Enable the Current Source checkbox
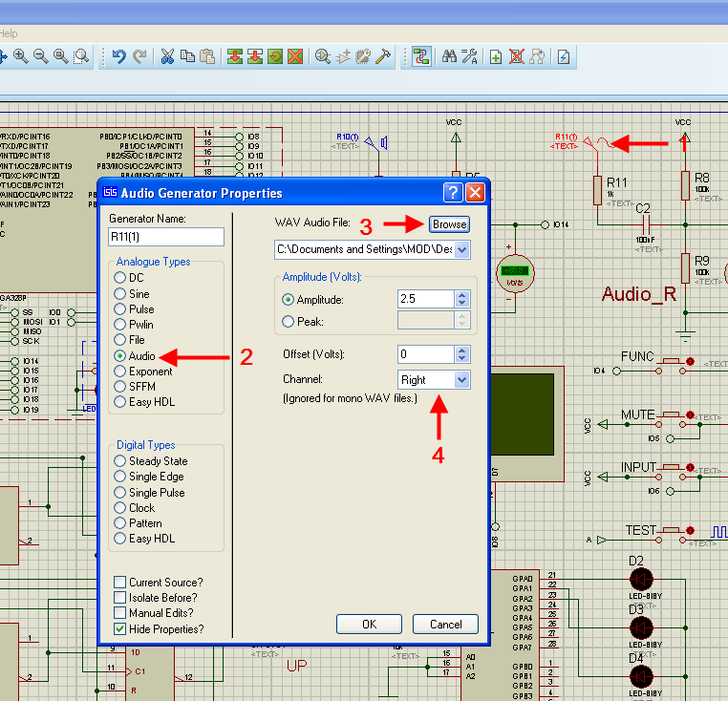This screenshot has width=728, height=701. tap(119, 583)
